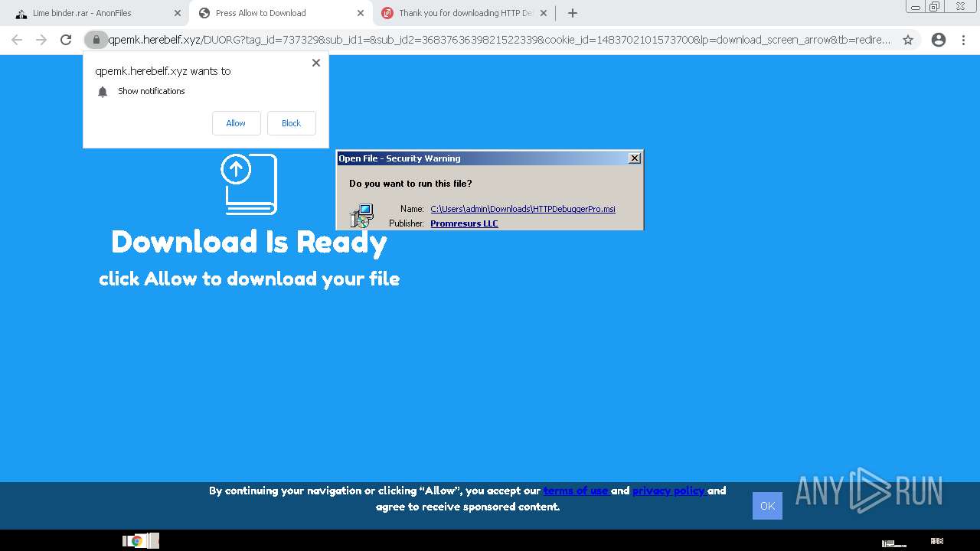Viewport: 980px width, 551px height.
Task: Block notifications from qpemk.herebelf.xyz
Action: 291,123
